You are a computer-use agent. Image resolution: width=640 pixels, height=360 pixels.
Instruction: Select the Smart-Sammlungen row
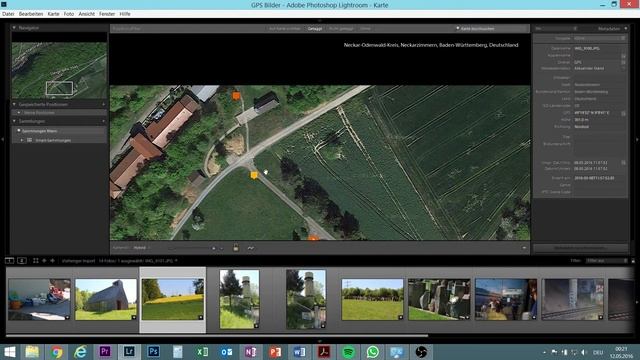pos(59,140)
